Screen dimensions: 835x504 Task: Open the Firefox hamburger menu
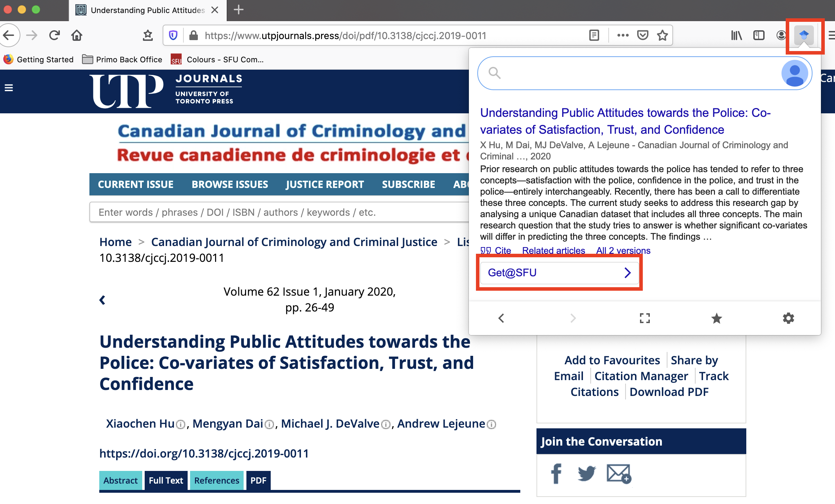(831, 35)
